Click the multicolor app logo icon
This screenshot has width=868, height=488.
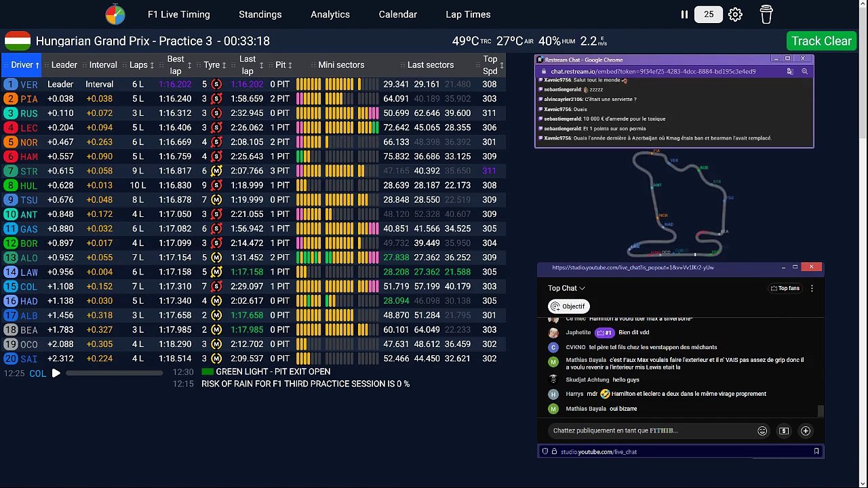coord(115,14)
